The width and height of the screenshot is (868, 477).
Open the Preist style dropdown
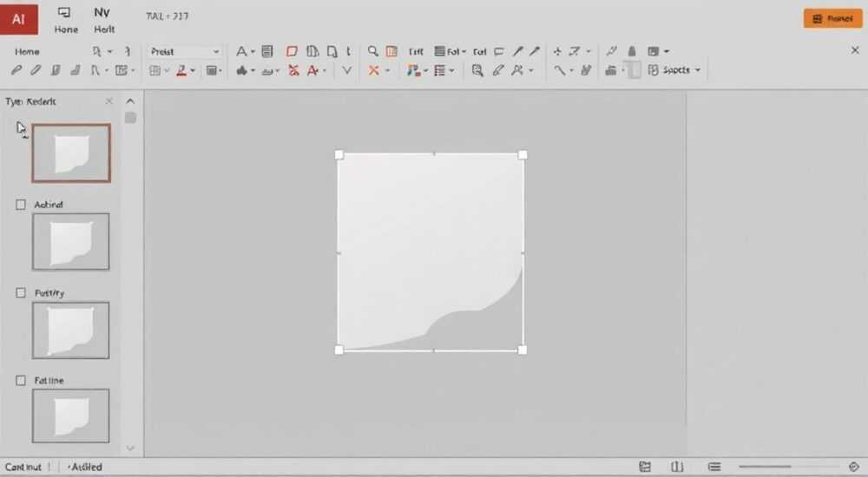[185, 51]
